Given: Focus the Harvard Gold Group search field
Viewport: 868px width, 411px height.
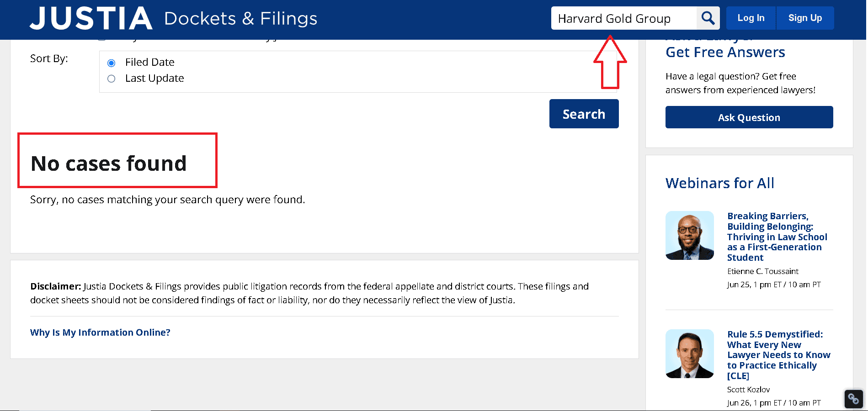Looking at the screenshot, I should (x=623, y=19).
